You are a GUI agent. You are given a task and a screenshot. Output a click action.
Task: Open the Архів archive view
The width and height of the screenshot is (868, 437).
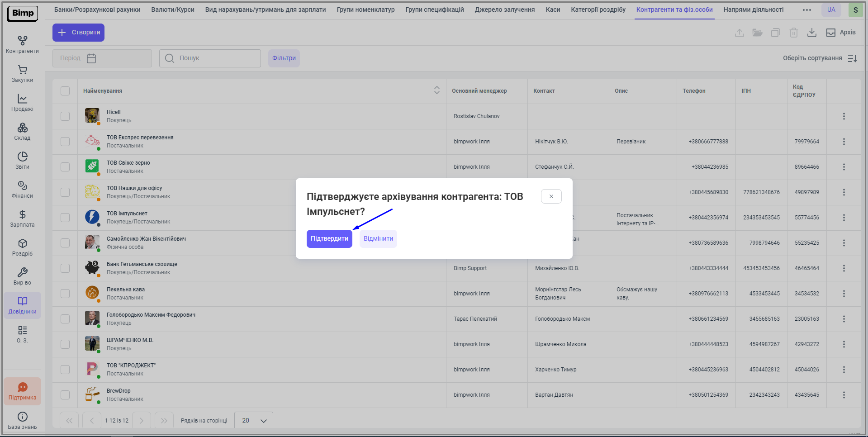pyautogui.click(x=841, y=33)
